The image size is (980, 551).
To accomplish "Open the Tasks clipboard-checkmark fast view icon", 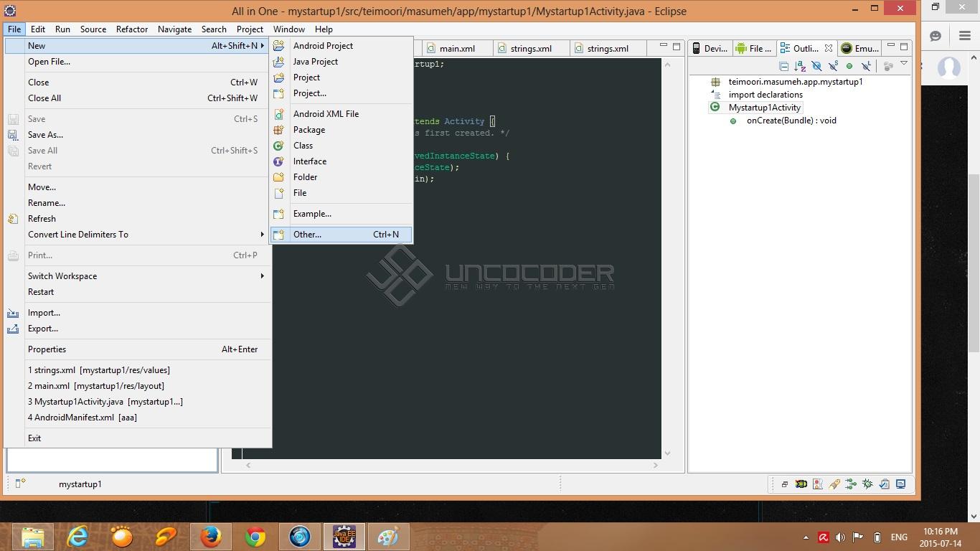I will pos(885,484).
